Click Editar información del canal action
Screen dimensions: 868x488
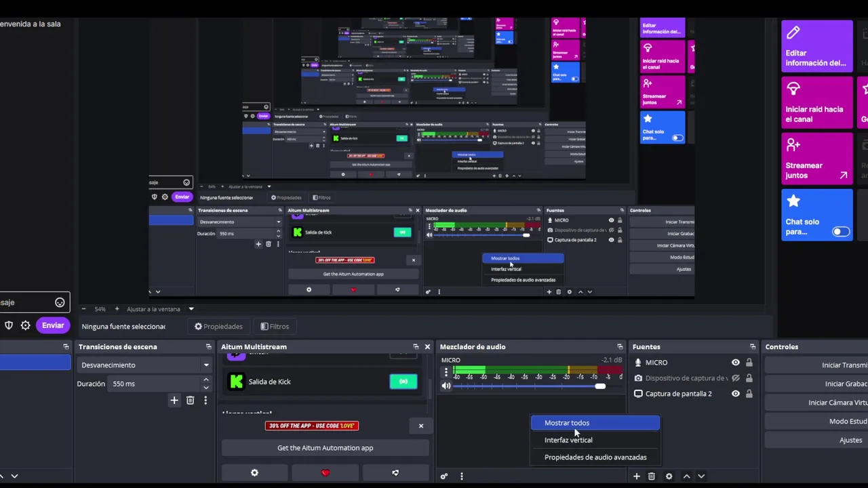(816, 46)
